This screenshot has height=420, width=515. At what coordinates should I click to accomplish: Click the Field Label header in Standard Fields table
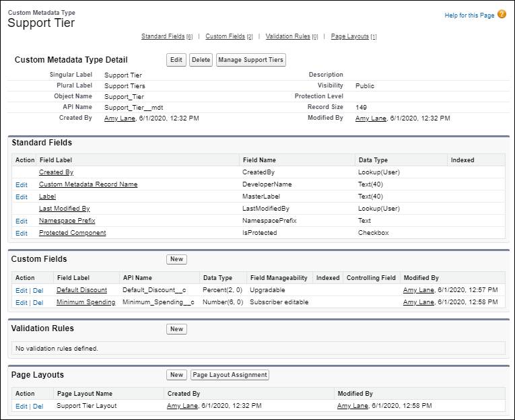(55, 160)
